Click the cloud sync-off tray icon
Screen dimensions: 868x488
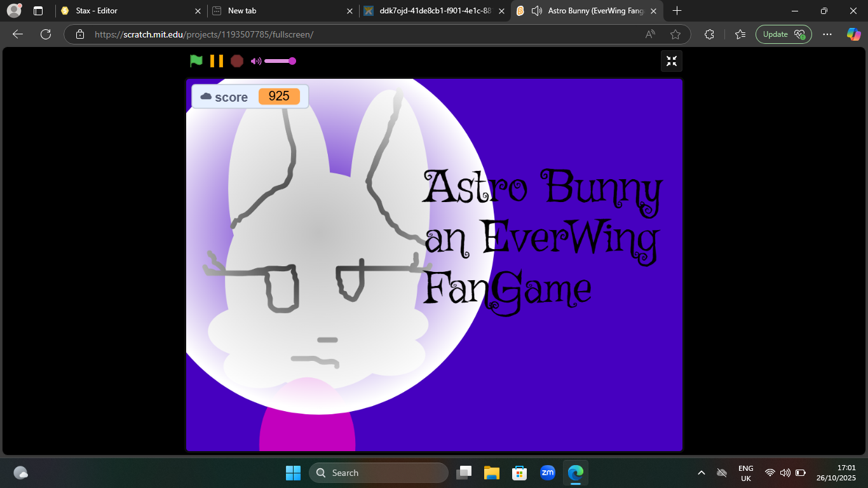[x=722, y=473]
